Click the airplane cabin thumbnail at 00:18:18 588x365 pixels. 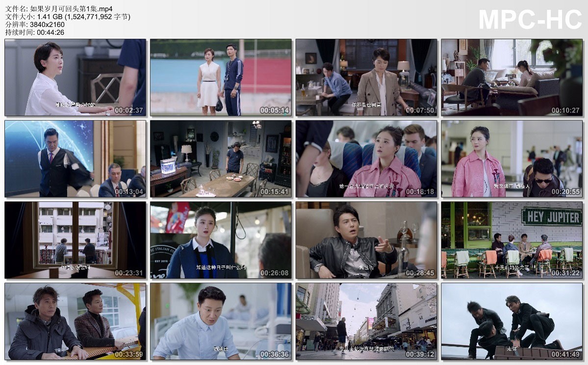click(x=366, y=159)
